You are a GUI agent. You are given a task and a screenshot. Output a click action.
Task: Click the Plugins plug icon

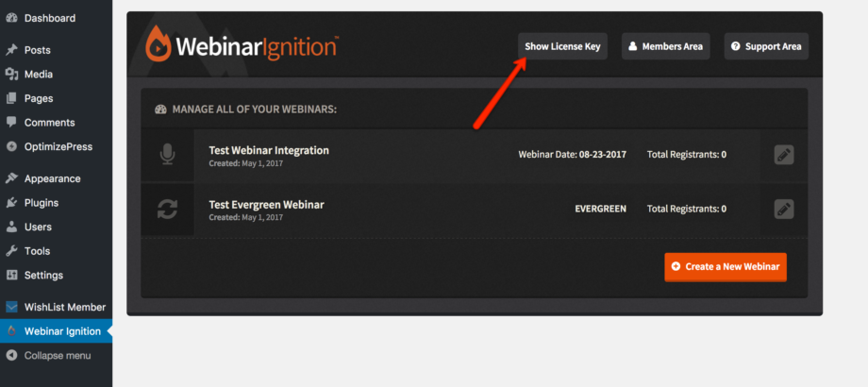pos(11,203)
